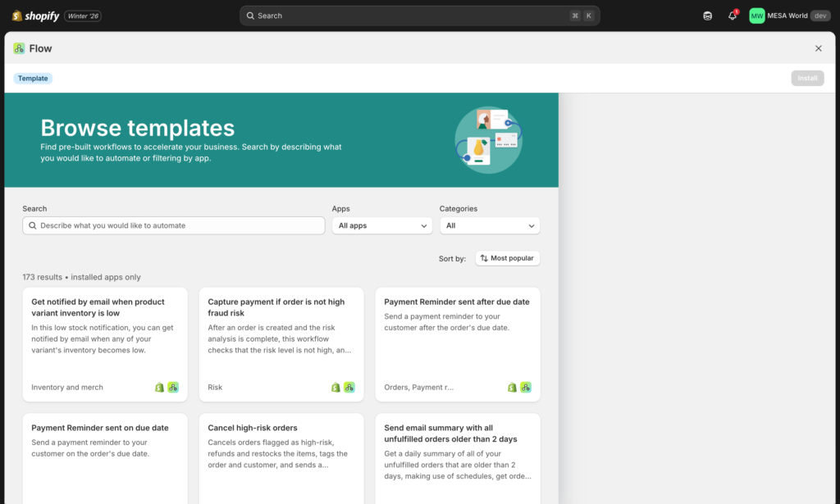Open the Categories filter dropdown
Viewport: 840px width, 504px height.
point(490,225)
